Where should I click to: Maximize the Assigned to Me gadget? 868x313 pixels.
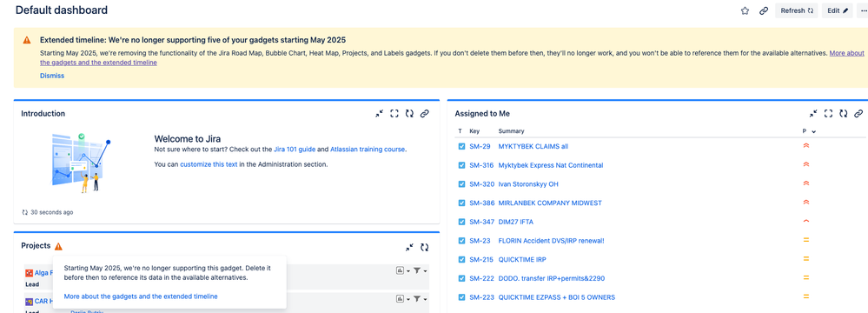pyautogui.click(x=828, y=114)
